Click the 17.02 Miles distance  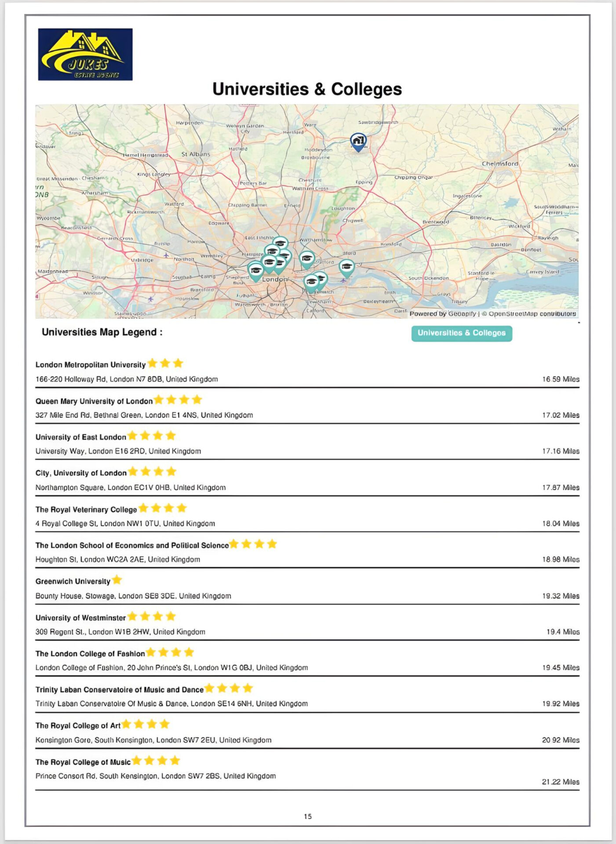coord(561,415)
